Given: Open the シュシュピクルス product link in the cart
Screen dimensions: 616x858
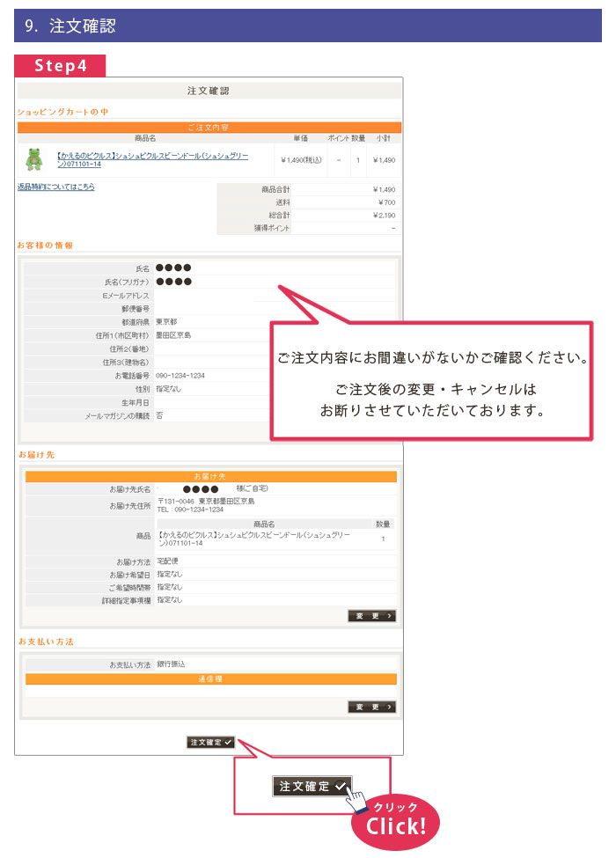Looking at the screenshot, I should click(x=152, y=159).
